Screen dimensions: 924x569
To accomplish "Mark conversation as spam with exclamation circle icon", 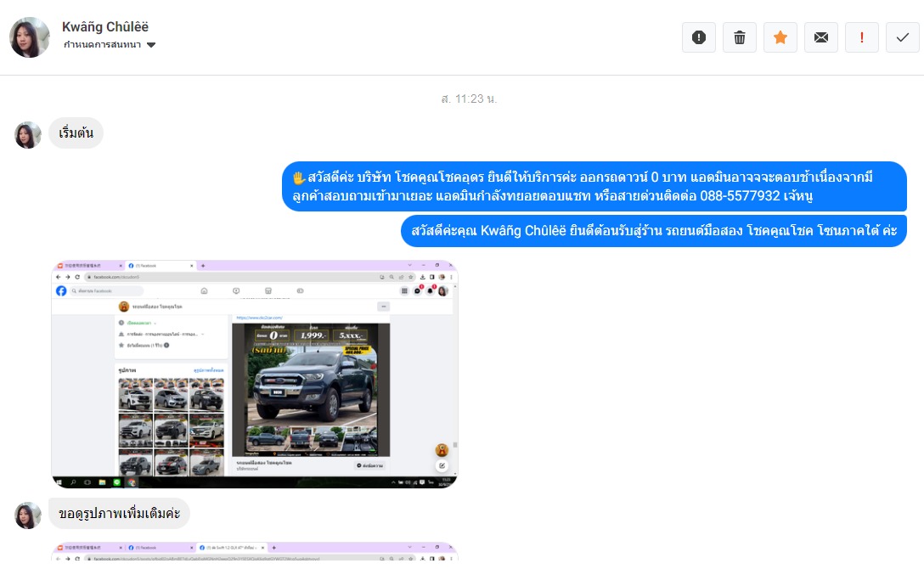I will click(699, 37).
